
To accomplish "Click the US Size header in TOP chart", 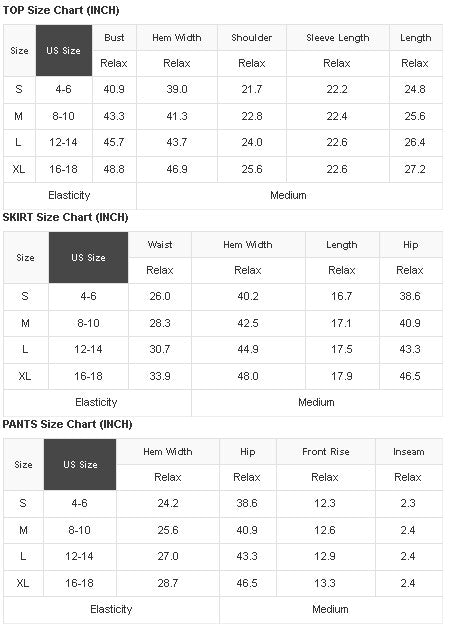I will point(64,50).
